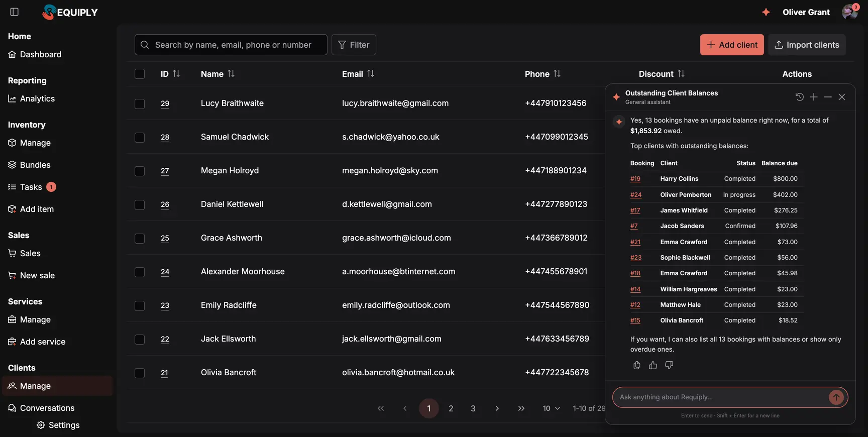868x437 pixels.
Task: Sort the table by Phone column
Action: (x=557, y=74)
